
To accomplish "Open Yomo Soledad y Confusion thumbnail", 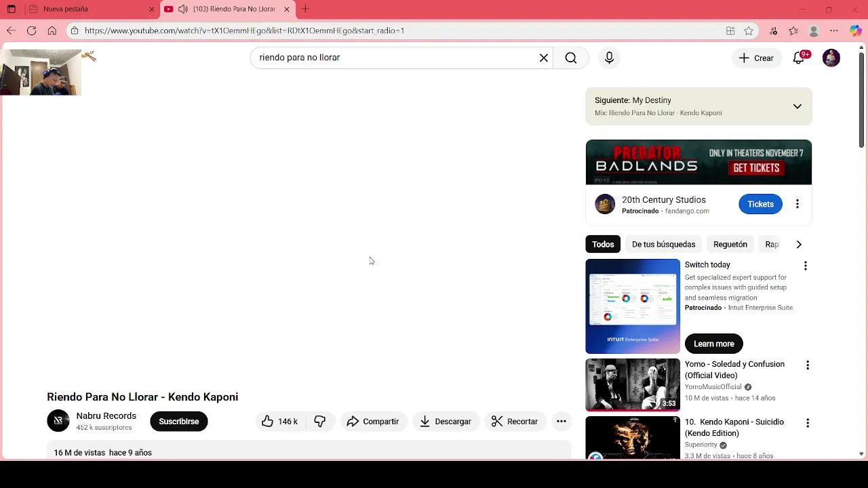I will tap(633, 385).
